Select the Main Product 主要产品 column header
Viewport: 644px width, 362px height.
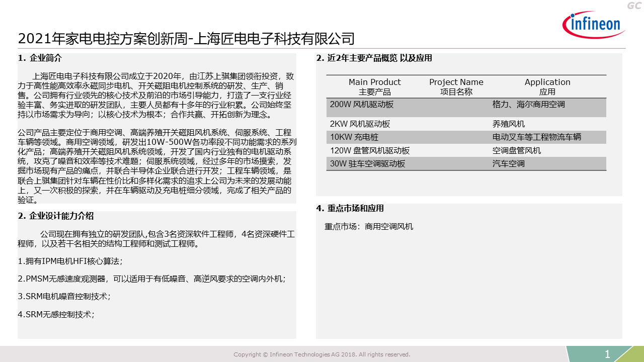click(375, 86)
